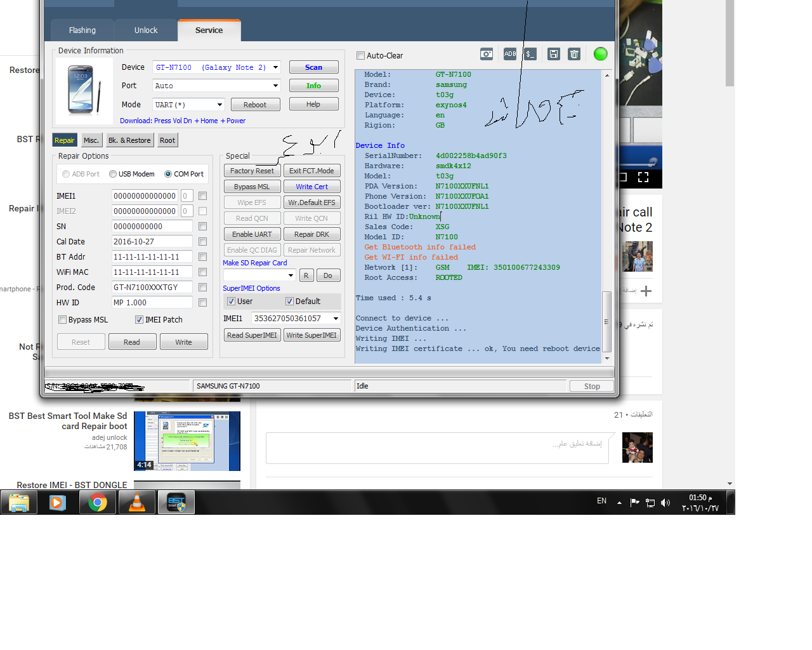Switch to the Unlock tab
The image size is (812, 650).
146,30
